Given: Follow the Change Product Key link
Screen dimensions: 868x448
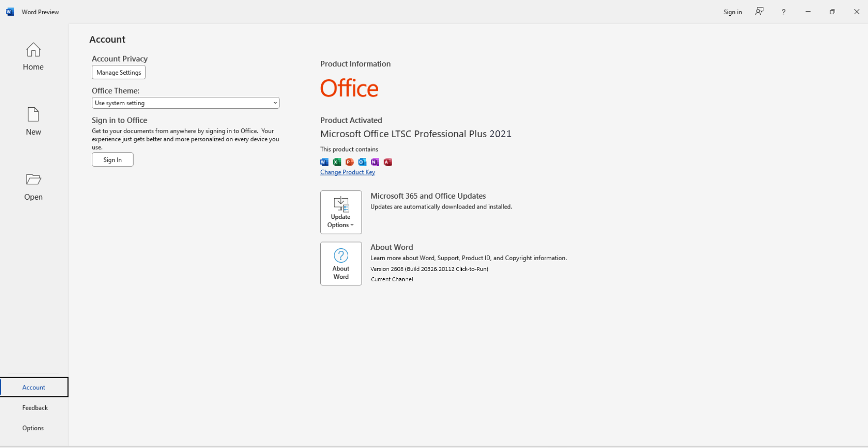Looking at the screenshot, I should coord(348,172).
